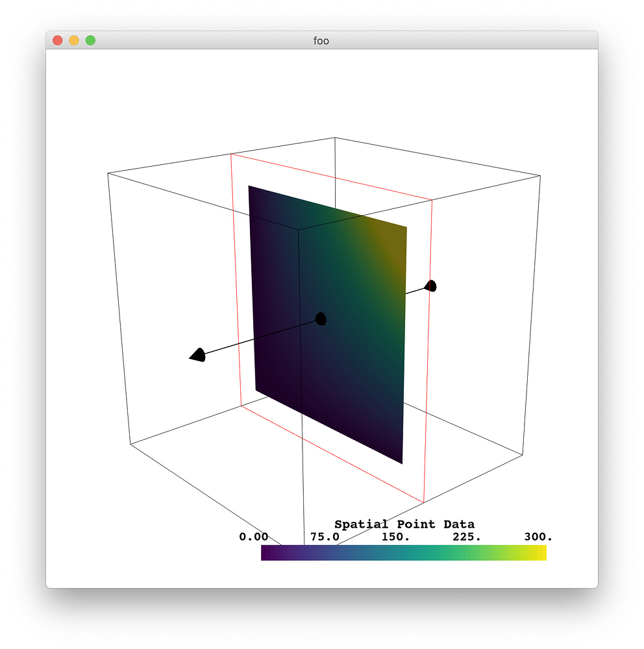Viewport: 644px width, 649px height.
Task: Click the "Spatial Point Data" colorbar title
Action: (x=404, y=524)
